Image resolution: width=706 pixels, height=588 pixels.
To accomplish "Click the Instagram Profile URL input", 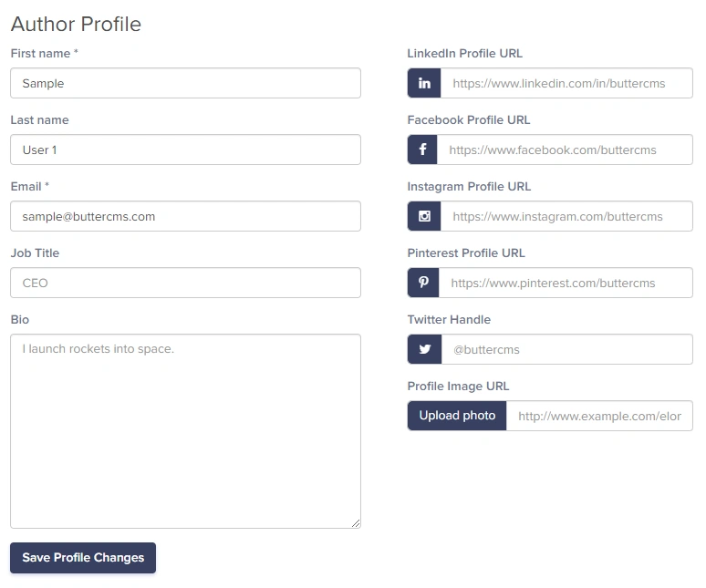I will click(x=566, y=216).
